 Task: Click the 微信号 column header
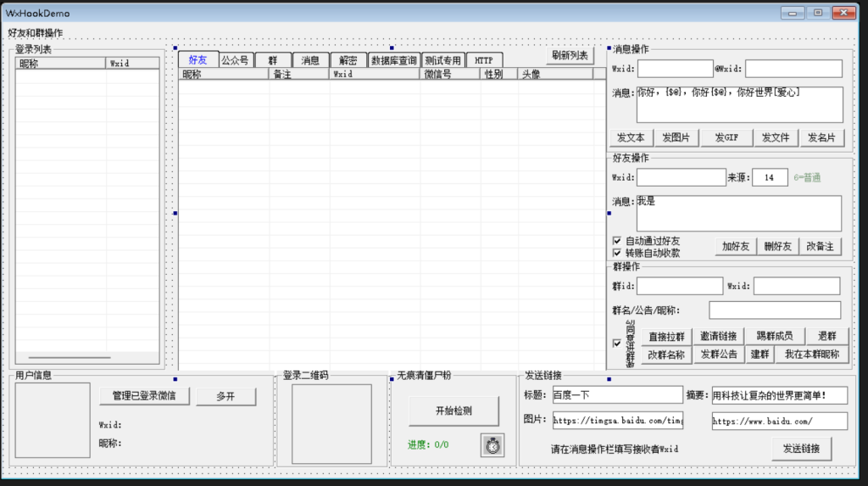tap(449, 74)
